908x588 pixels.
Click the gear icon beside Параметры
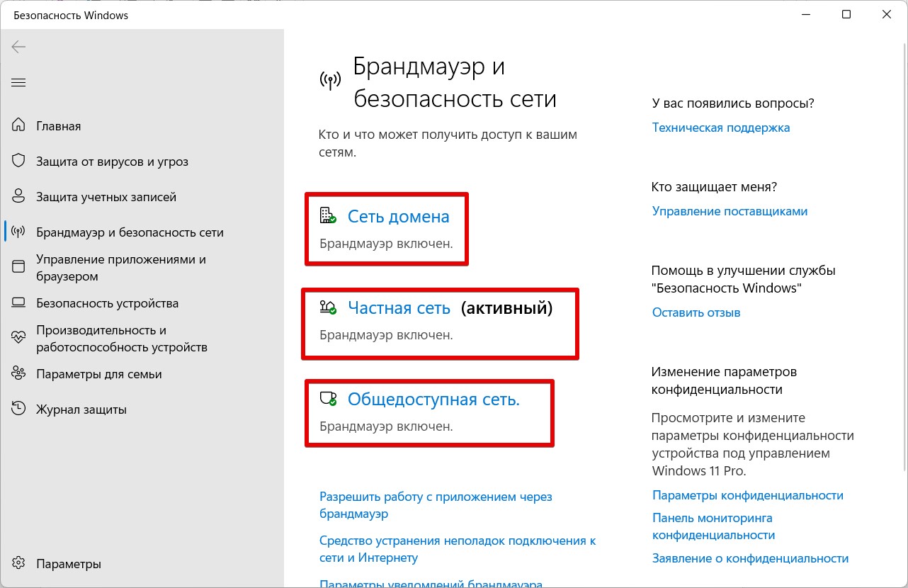(x=19, y=564)
